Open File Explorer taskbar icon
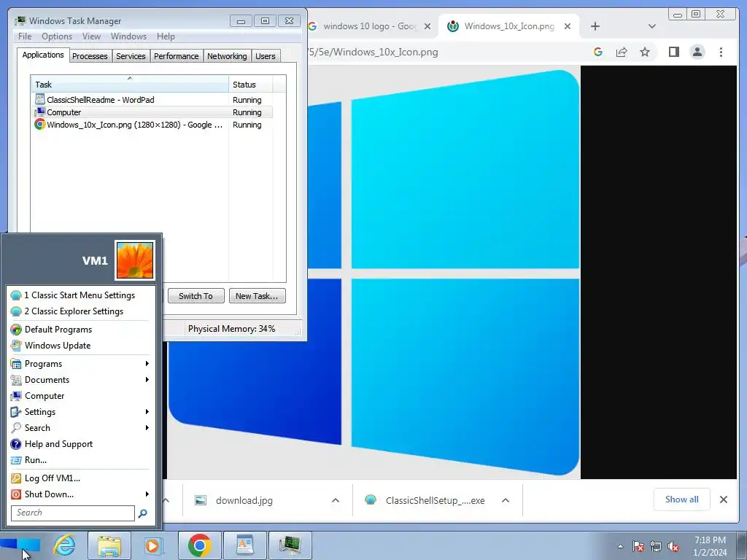 109,545
